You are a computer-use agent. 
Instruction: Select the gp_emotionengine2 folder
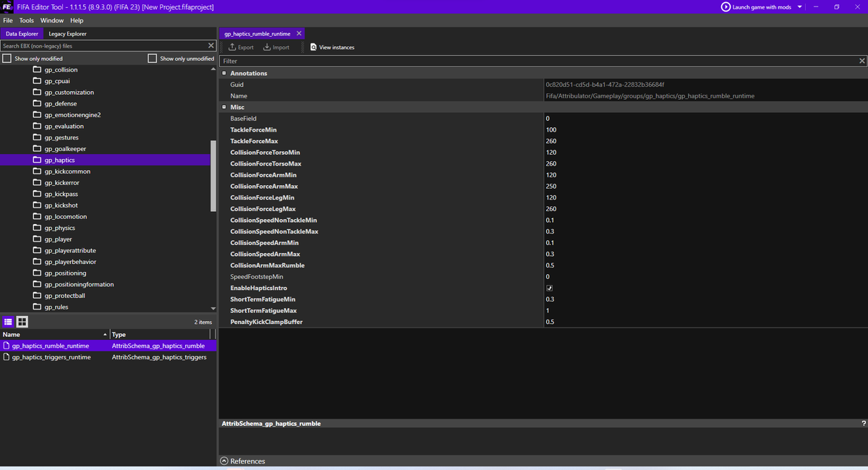point(72,115)
